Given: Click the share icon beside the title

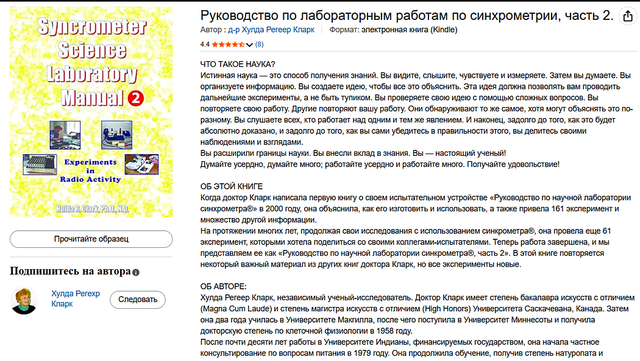Looking at the screenshot, I should [627, 16].
